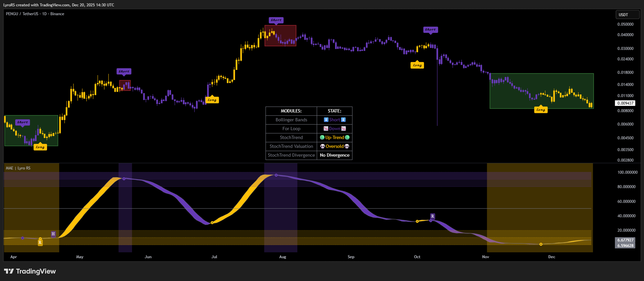Click the Oversold state text
The image size is (644, 281).
[335, 146]
